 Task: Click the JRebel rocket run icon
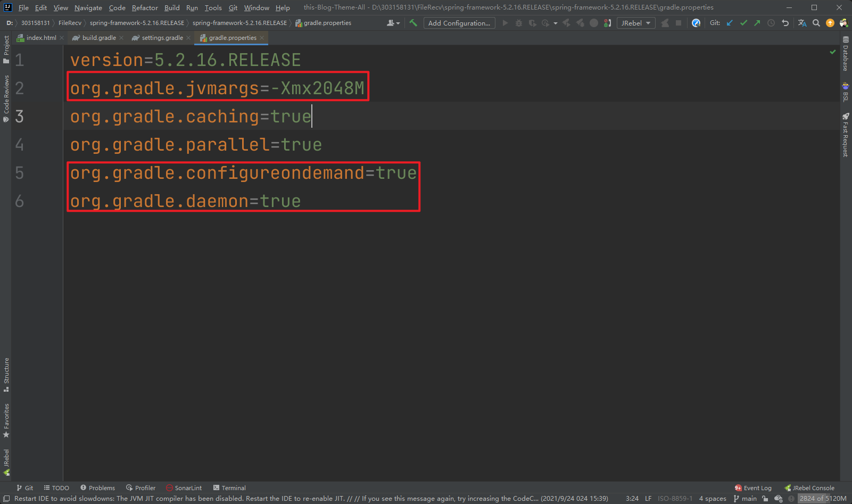[x=567, y=23]
